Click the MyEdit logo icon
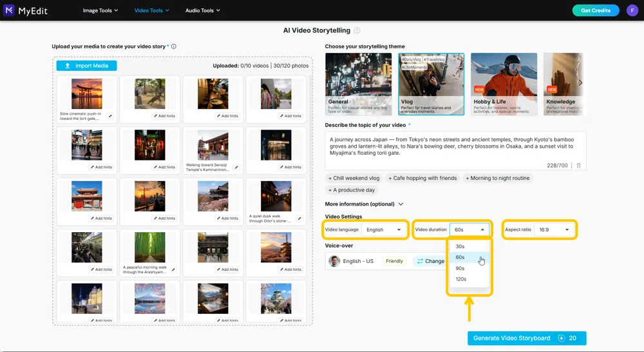This screenshot has width=644, height=352. coord(8,10)
